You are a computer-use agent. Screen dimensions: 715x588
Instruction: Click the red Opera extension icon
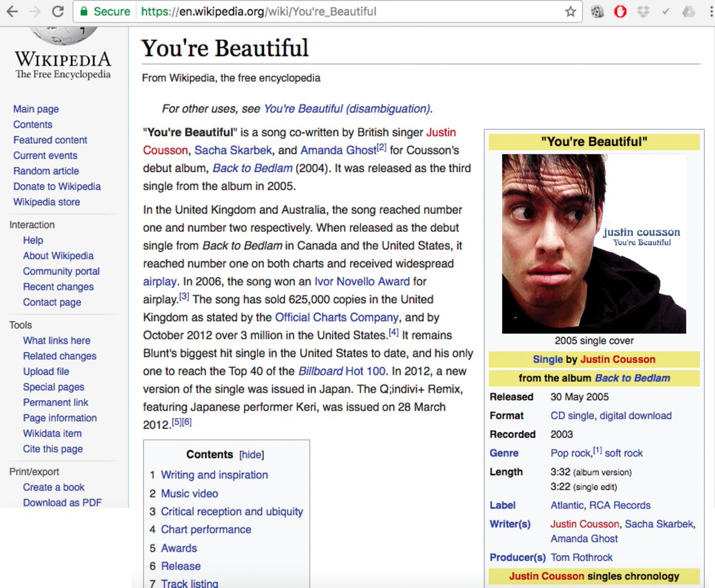(x=620, y=11)
